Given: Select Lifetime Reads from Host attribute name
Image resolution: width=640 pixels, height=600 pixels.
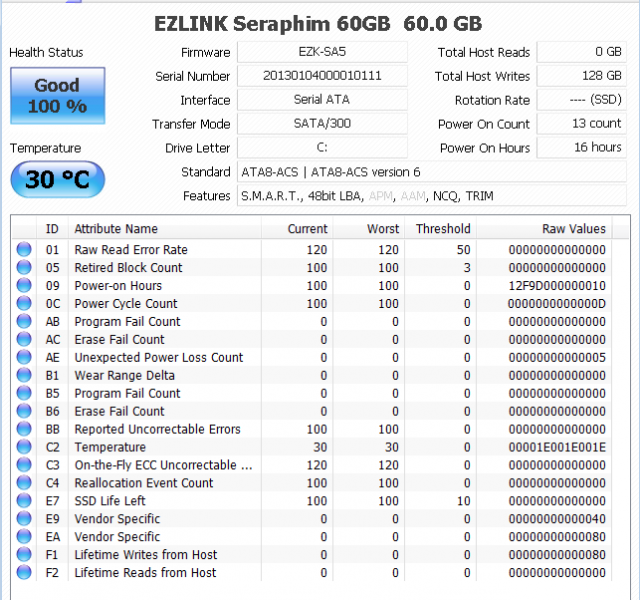Looking at the screenshot, I should [x=145, y=573].
